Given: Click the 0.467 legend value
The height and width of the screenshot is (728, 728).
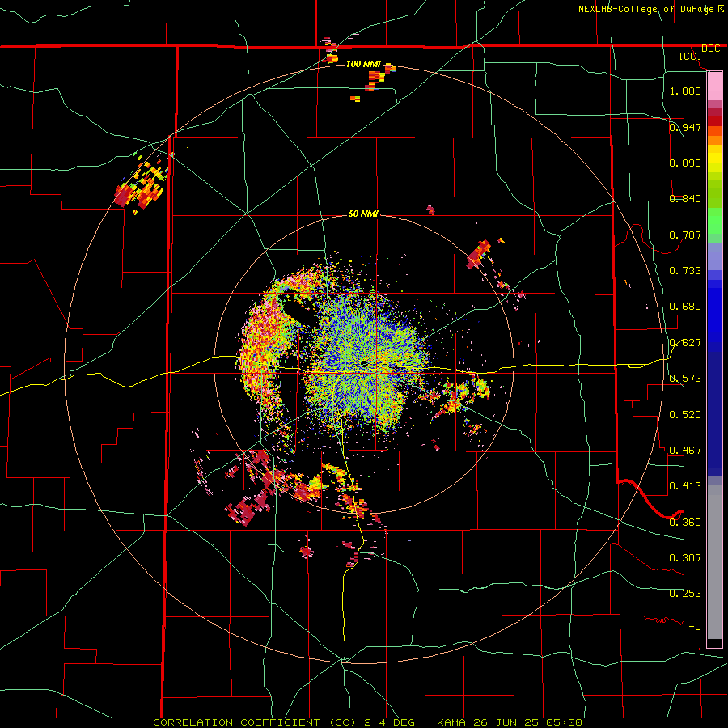Looking at the screenshot, I should pos(685,451).
